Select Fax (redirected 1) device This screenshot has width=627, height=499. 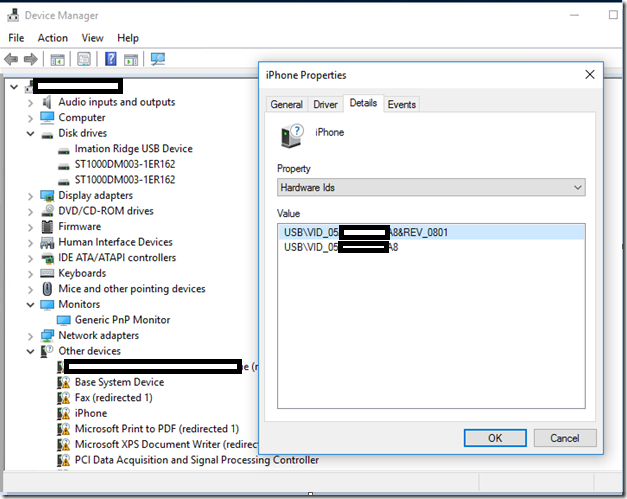point(114,398)
